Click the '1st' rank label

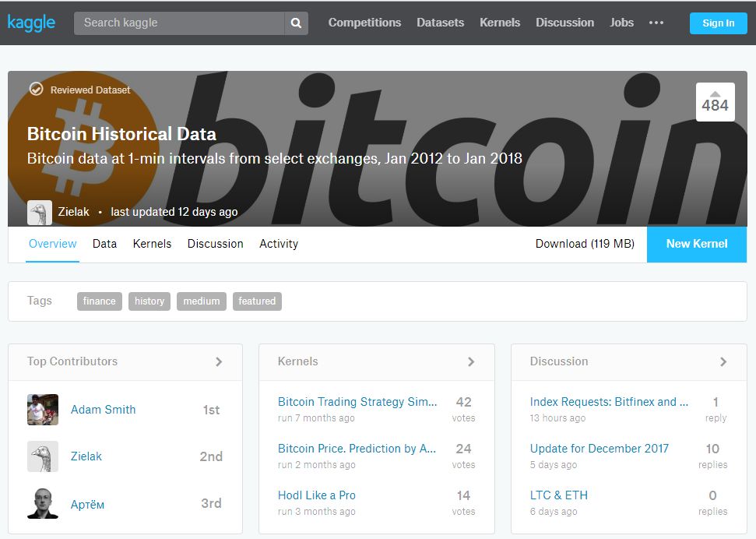[211, 410]
